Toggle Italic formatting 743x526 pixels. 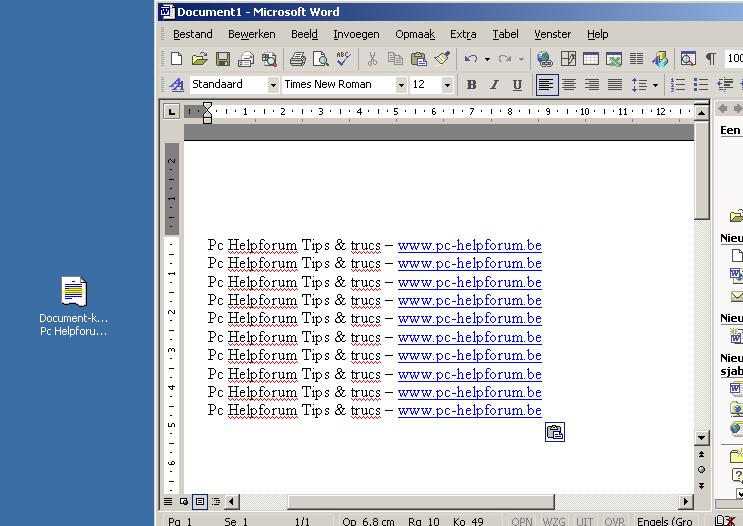pyautogui.click(x=494, y=85)
